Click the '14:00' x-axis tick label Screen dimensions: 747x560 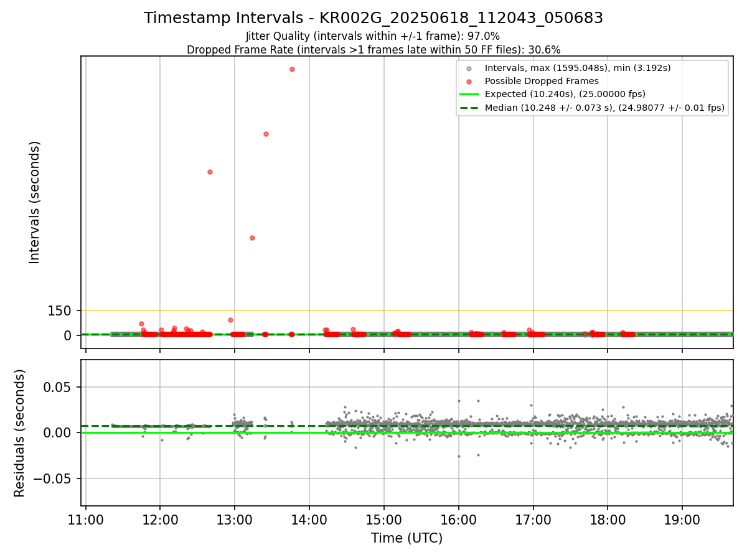pos(309,519)
